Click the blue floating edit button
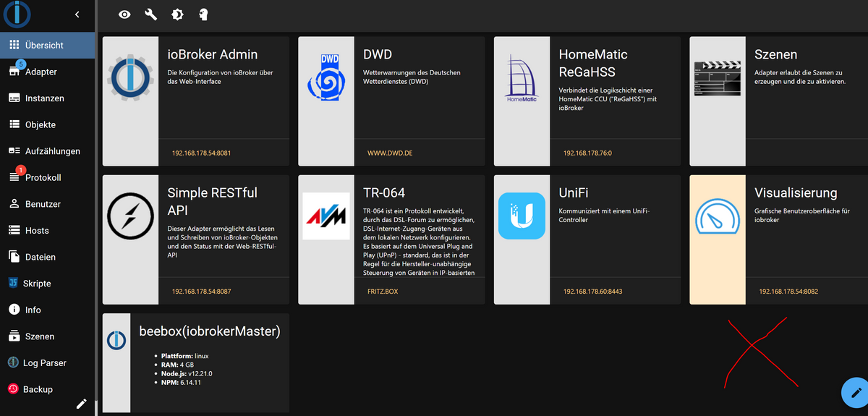Image resolution: width=868 pixels, height=416 pixels. [856, 393]
